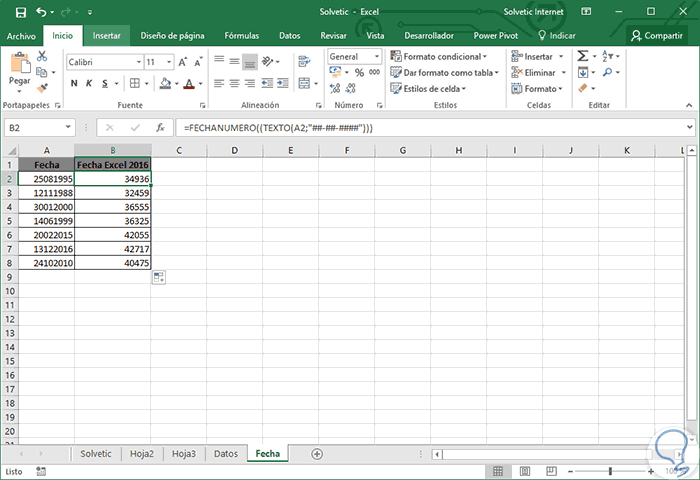Switch to the Datos sheet tab
700x480 pixels.
click(226, 453)
